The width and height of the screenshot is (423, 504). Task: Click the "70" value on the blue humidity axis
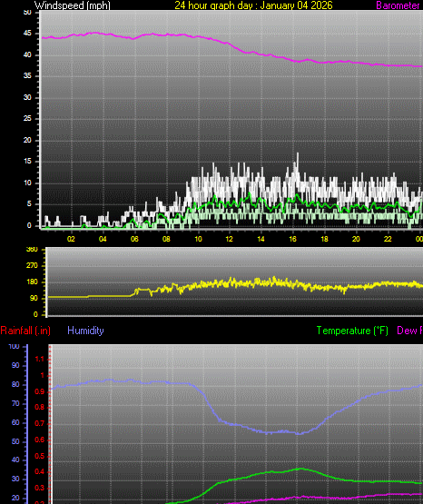(x=15, y=404)
